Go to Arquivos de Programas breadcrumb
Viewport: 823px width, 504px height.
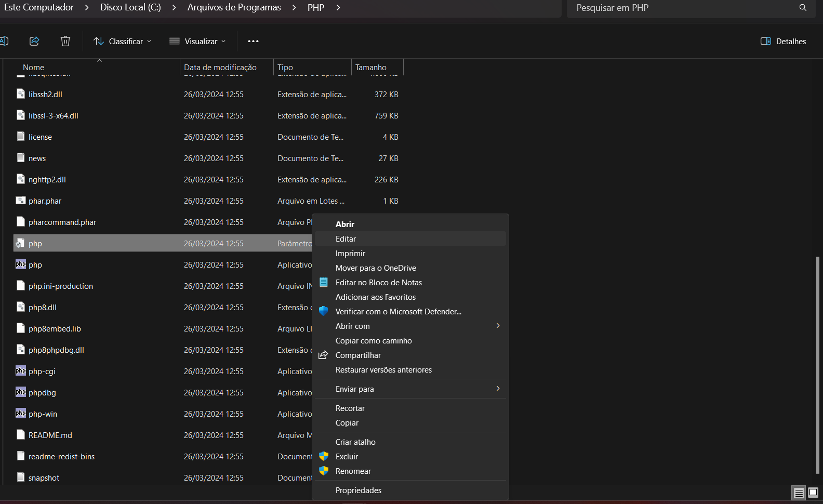tap(234, 7)
